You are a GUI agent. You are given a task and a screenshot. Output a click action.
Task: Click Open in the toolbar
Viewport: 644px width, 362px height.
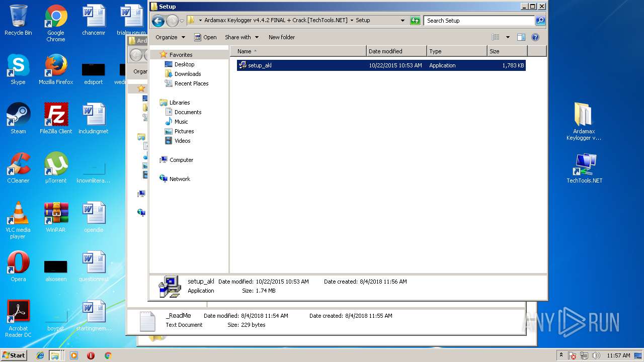[x=205, y=37]
